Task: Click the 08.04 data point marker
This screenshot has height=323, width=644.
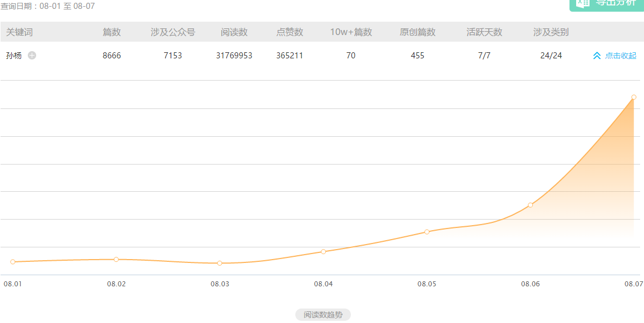Action: pyautogui.click(x=323, y=252)
